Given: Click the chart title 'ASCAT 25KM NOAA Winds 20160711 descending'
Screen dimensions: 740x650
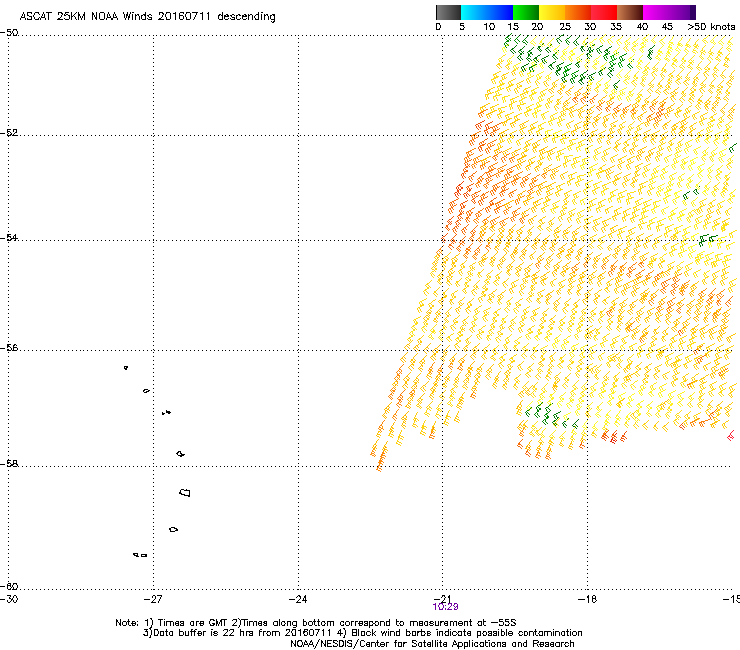Looking at the screenshot, I should (147, 16).
